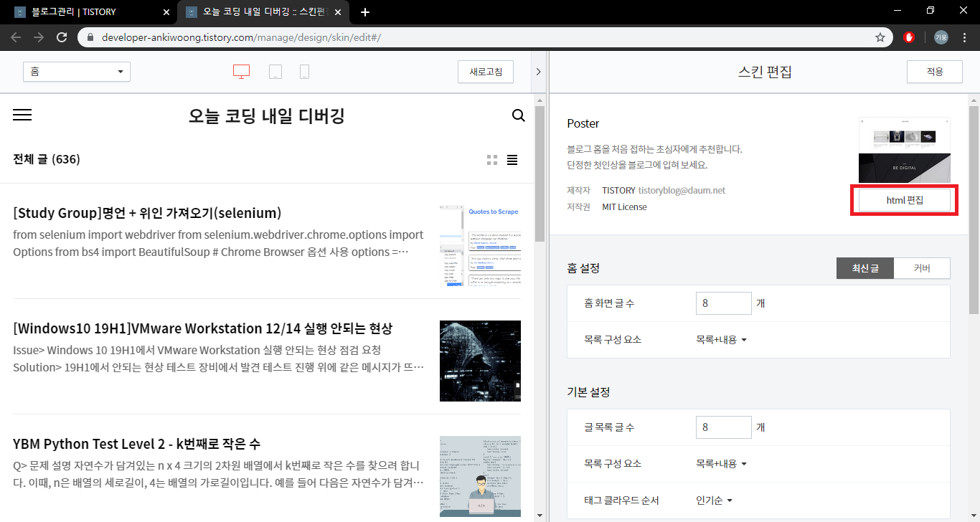
Task: Open post about VMware Workstation 12/14
Action: 203,328
